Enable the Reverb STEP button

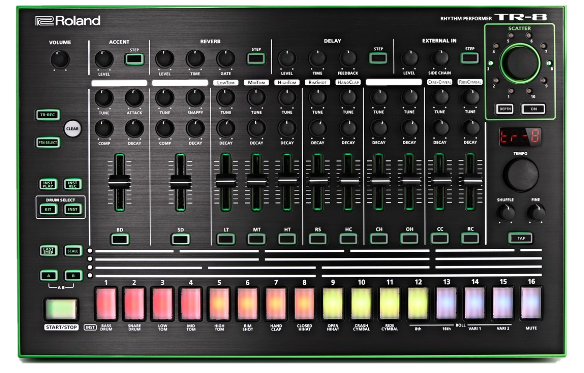tap(256, 59)
